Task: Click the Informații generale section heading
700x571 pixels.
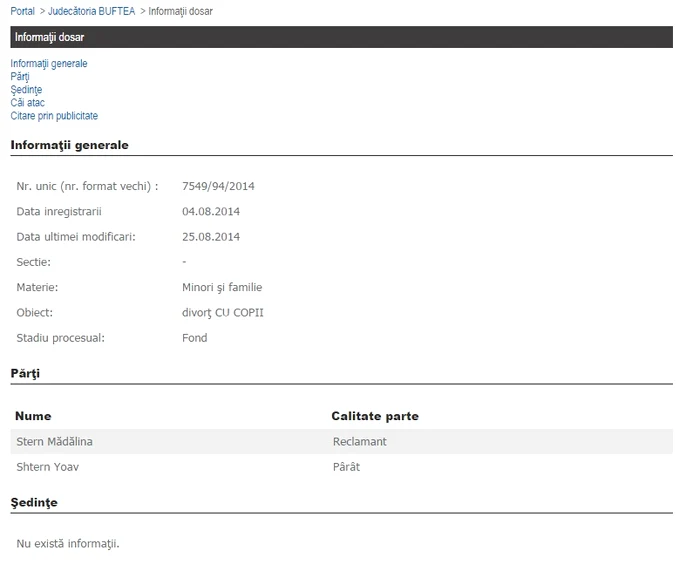Action: (x=69, y=145)
